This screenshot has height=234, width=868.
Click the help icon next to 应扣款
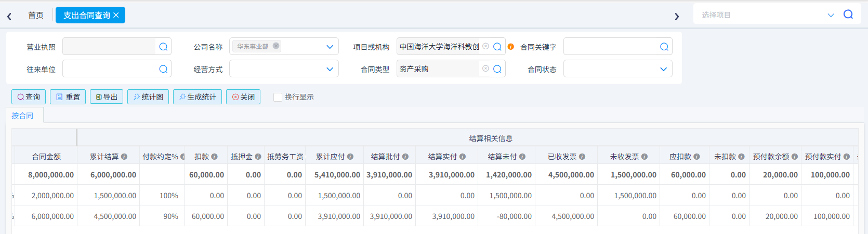click(697, 157)
